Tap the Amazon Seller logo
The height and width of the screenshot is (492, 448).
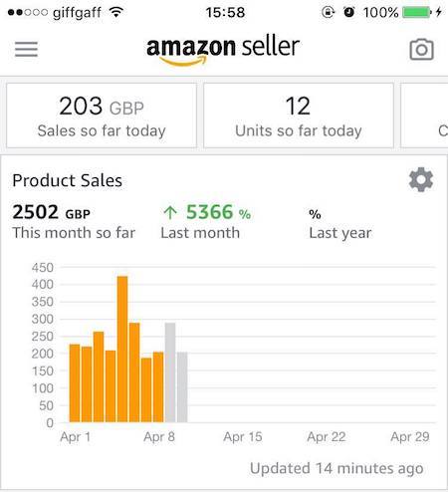coord(223,50)
